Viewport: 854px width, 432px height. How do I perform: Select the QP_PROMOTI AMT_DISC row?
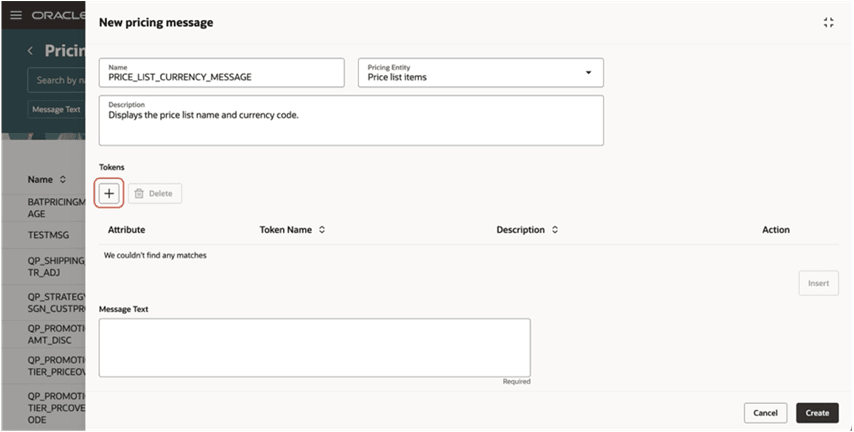click(x=44, y=334)
